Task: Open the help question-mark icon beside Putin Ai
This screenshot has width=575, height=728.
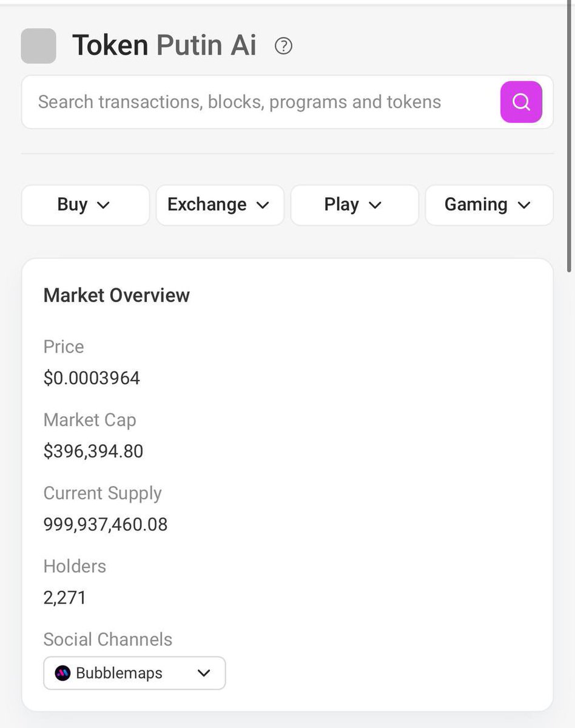Action: coord(283,46)
